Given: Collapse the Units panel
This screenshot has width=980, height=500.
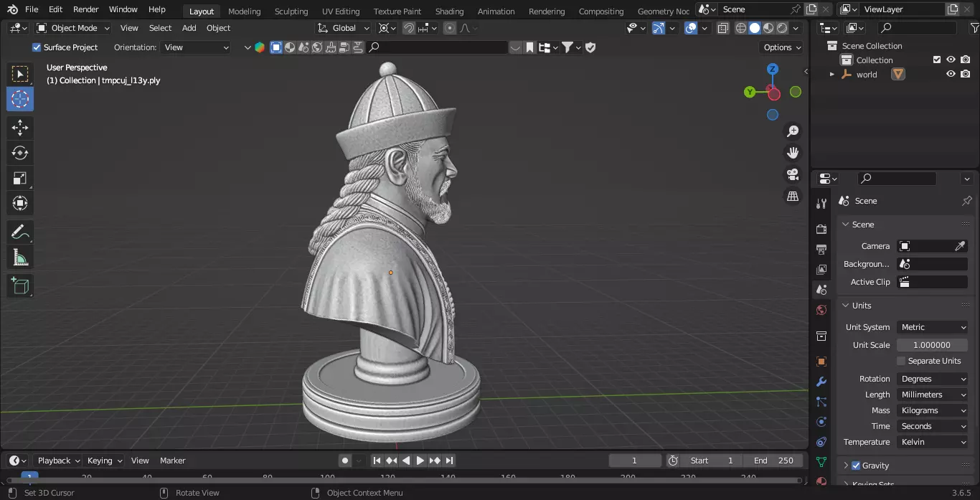Looking at the screenshot, I should coord(846,306).
